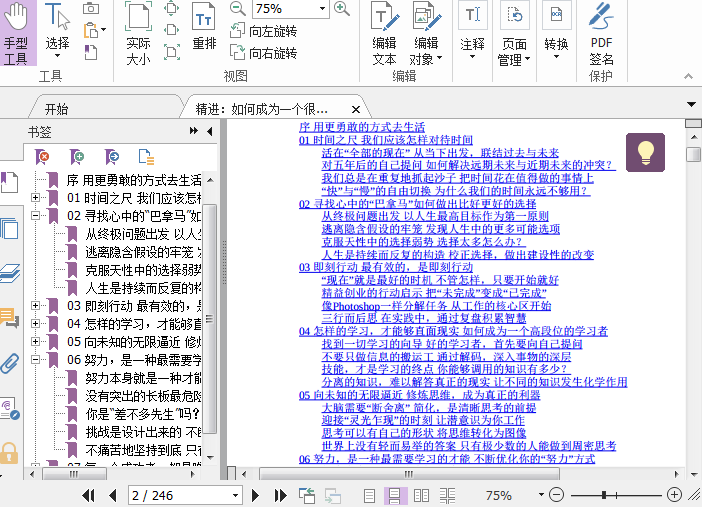
Task: Click the zoom slider in status bar
Action: pyautogui.click(x=604, y=495)
